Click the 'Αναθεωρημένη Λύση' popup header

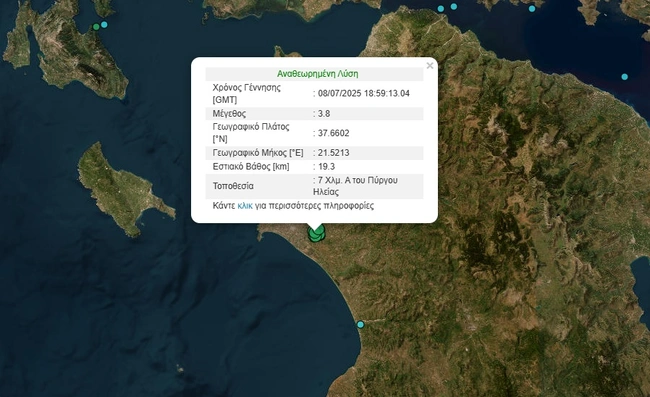pos(318,74)
